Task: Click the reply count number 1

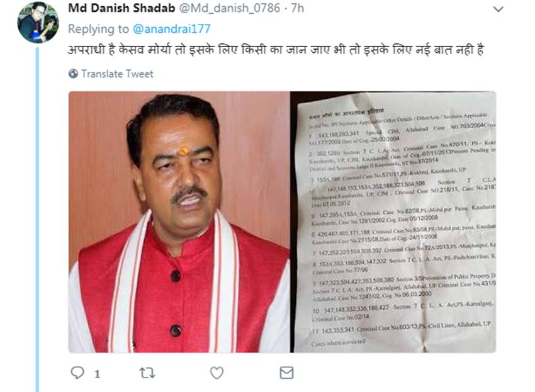Action: click(97, 374)
